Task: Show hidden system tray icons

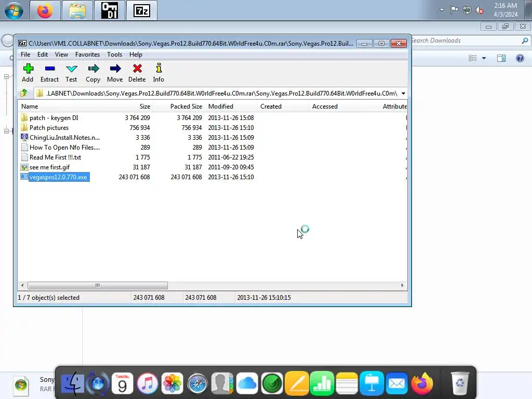Action: coord(442,10)
